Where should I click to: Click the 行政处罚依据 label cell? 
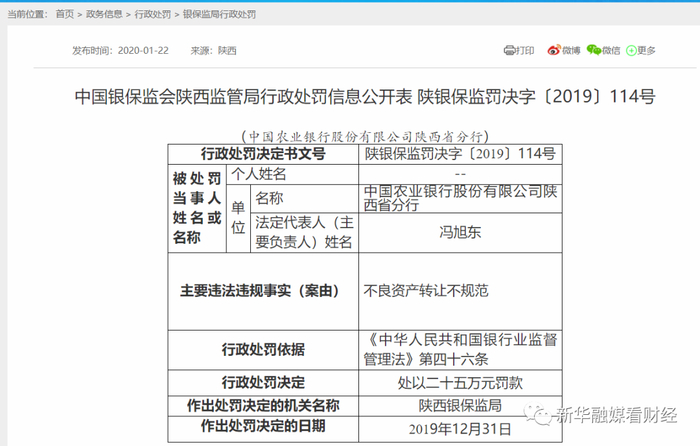pos(263,350)
